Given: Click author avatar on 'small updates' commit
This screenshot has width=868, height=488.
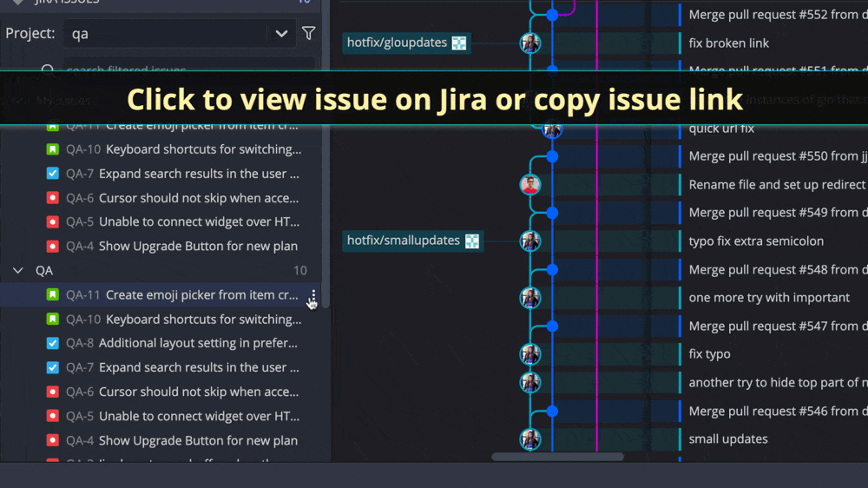Looking at the screenshot, I should (530, 439).
